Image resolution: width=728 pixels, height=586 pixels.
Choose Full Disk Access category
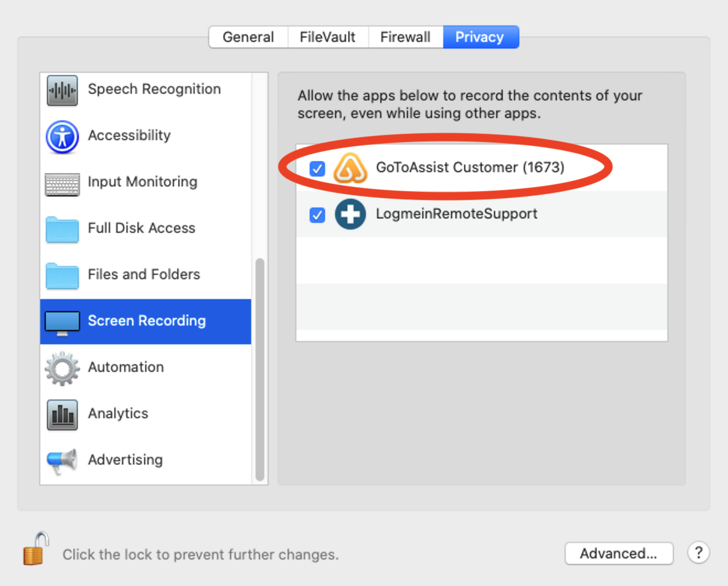point(146,228)
